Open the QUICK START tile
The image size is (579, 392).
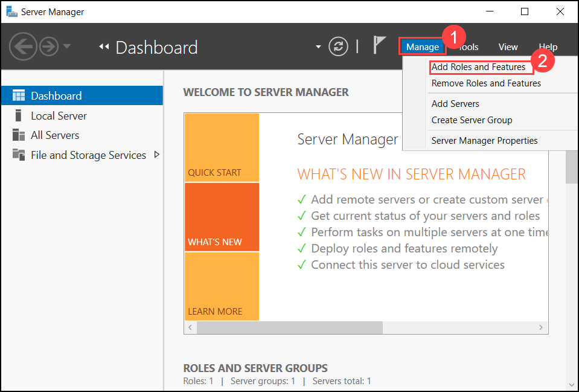pos(222,147)
